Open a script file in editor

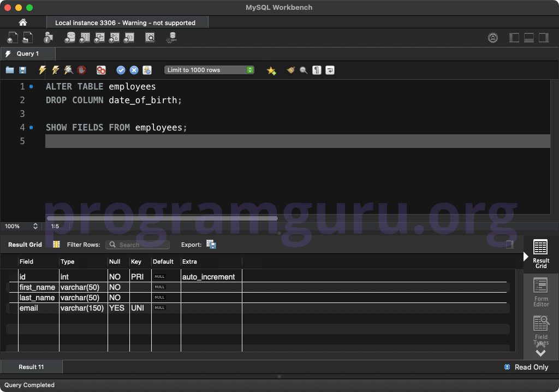click(10, 70)
